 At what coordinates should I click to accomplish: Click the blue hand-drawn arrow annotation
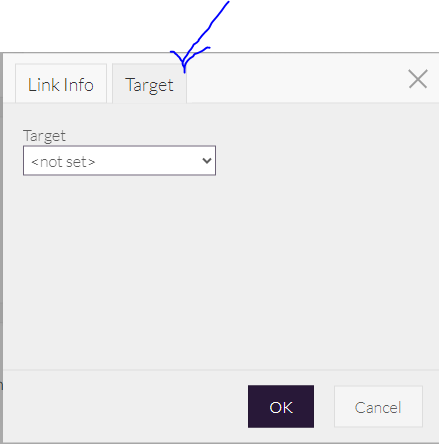(x=200, y=37)
